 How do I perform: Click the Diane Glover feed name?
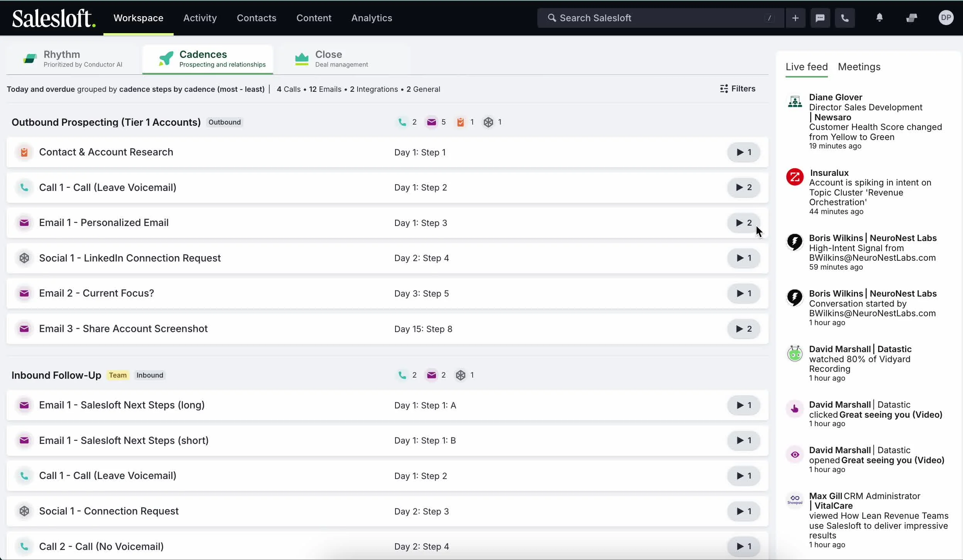pos(836,97)
